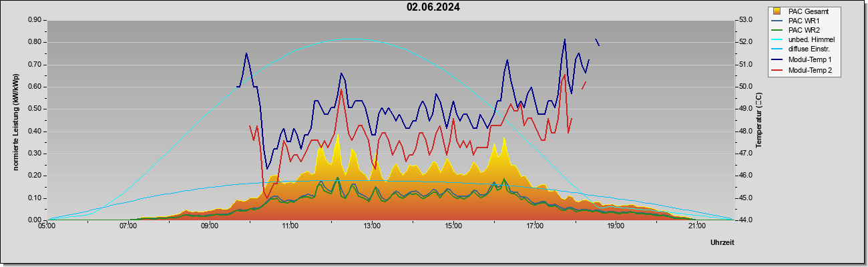The image size is (868, 267).
Task: Click the 0.10 left axis value
Action: 35,198
